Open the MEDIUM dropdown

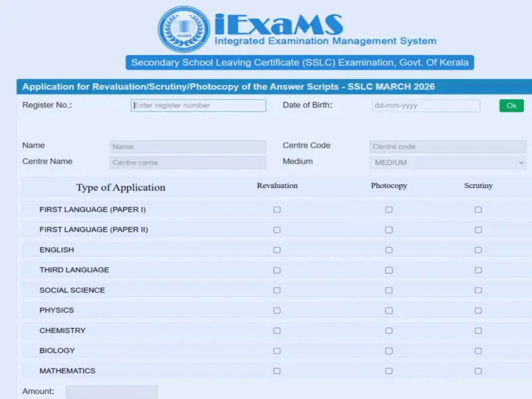448,162
